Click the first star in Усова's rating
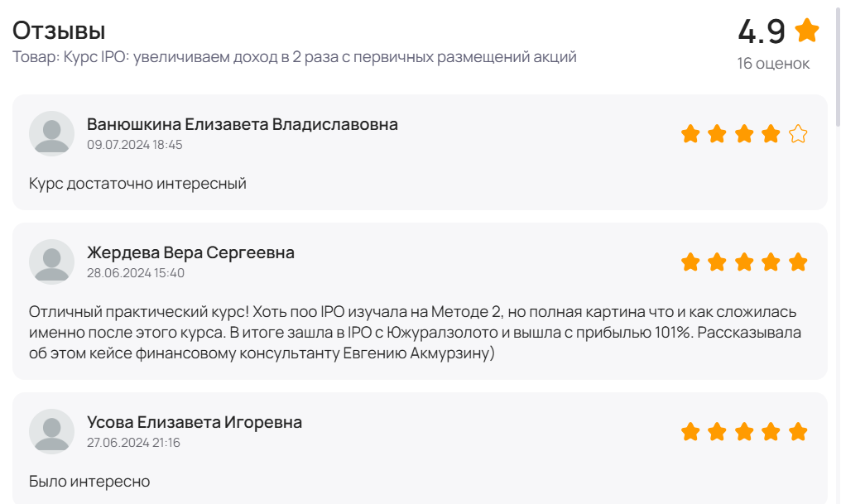This screenshot has width=841, height=504. 690,432
